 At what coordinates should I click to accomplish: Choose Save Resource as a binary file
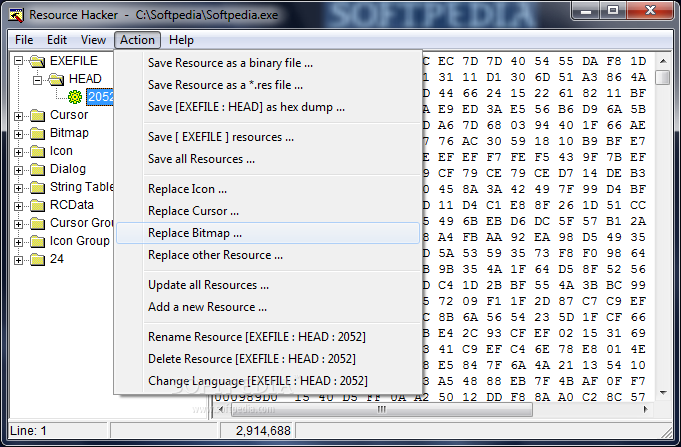(x=268, y=63)
